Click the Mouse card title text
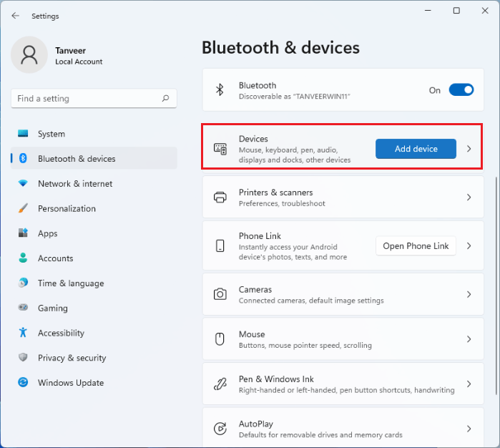The height and width of the screenshot is (448, 500). 252,334
